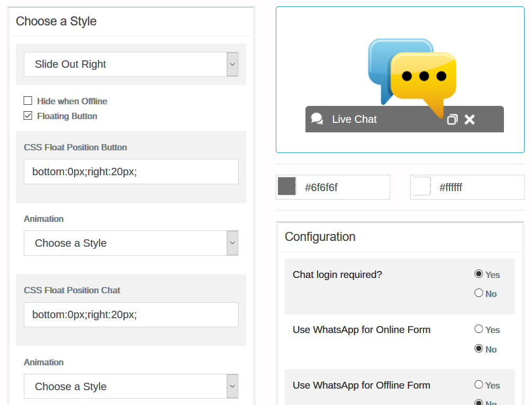Open the Slide Out Right style dropdown
Screen dimensions: 532x405
[131, 64]
